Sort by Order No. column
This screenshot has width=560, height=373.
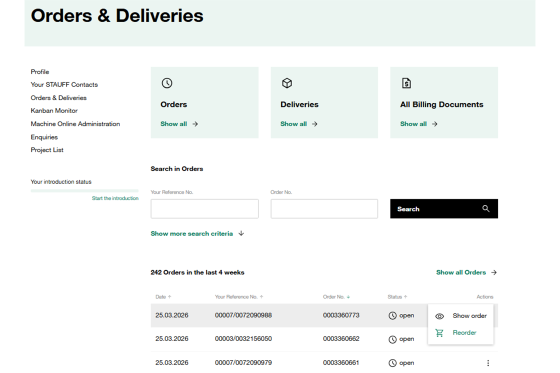(336, 297)
